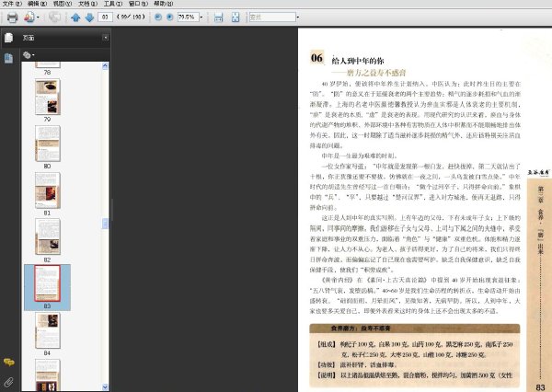Click the zoom in plus button
This screenshot has height=392, width=552.
pos(169,17)
